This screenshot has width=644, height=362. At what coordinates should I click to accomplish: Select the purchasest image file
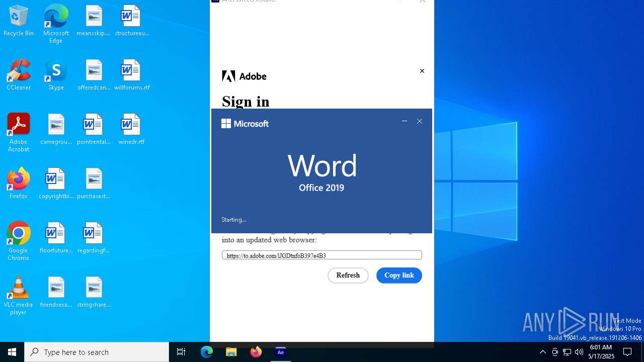pyautogui.click(x=94, y=184)
